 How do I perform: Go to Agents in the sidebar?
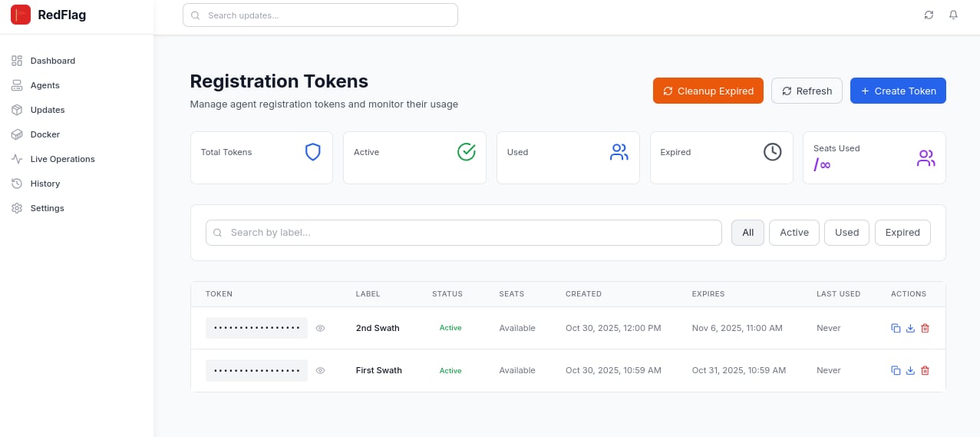tap(45, 85)
